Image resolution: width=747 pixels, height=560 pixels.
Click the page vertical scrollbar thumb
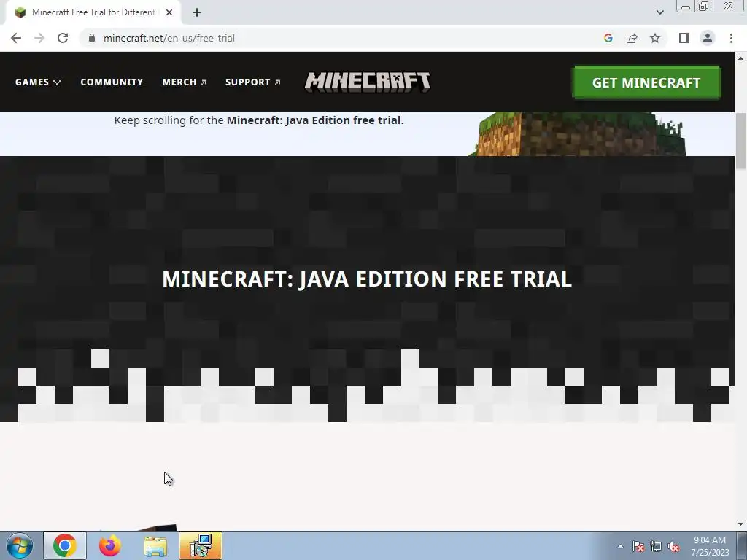tap(740, 141)
